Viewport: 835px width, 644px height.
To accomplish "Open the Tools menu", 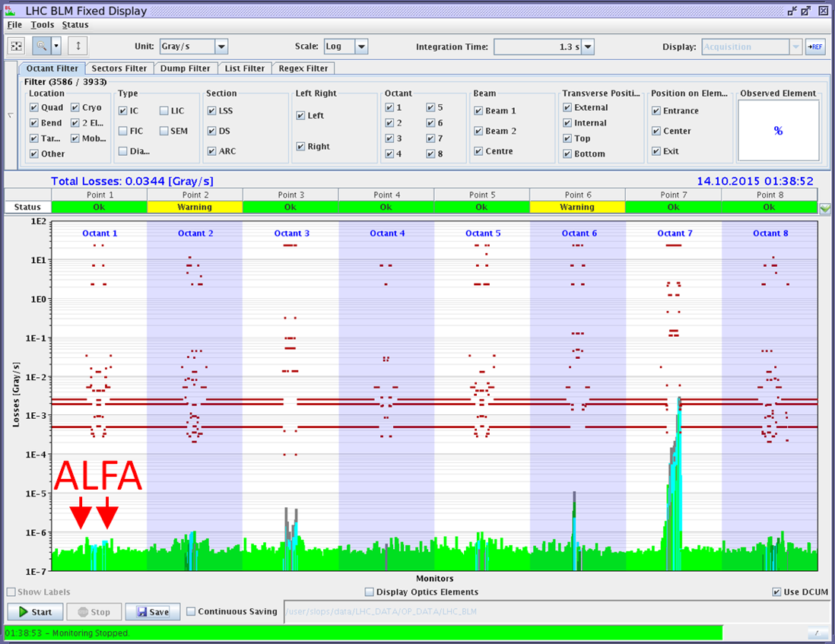I will pos(42,24).
